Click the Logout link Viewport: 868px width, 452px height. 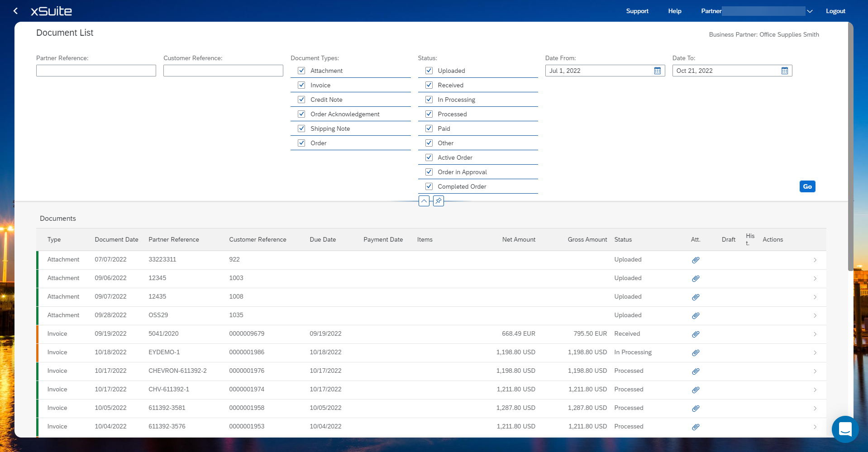pos(835,11)
